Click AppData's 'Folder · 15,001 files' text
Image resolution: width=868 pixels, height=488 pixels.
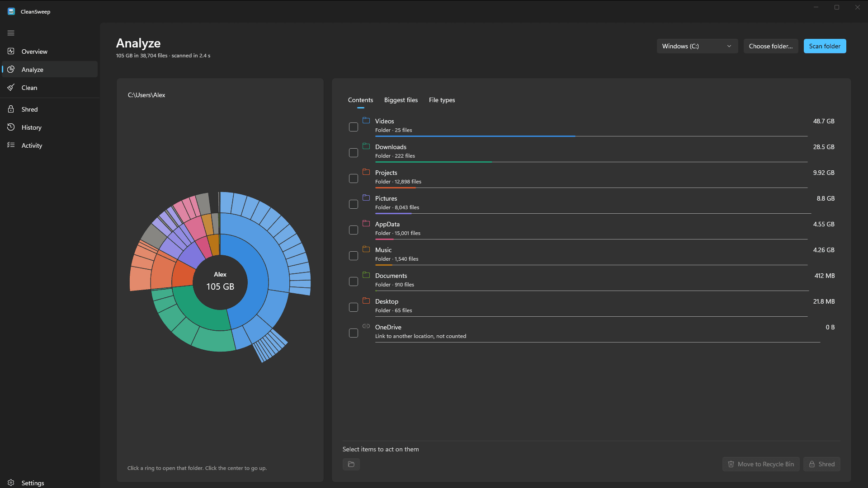tap(398, 233)
